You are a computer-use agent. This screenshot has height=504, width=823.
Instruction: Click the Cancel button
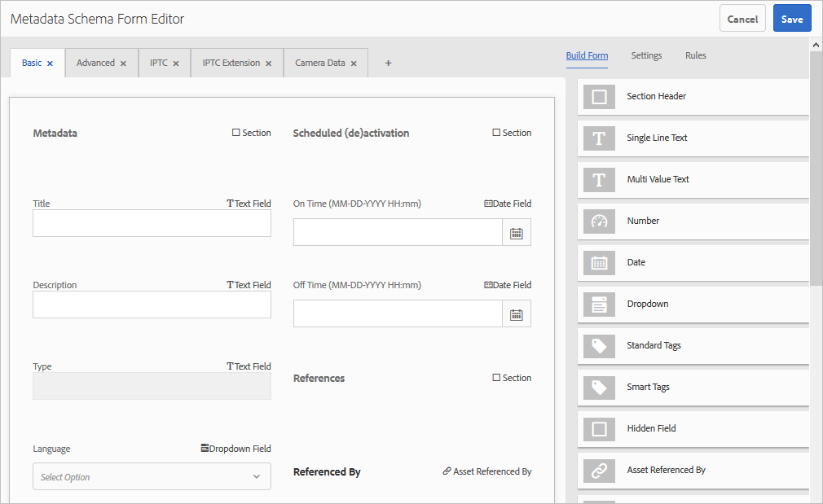coord(742,20)
